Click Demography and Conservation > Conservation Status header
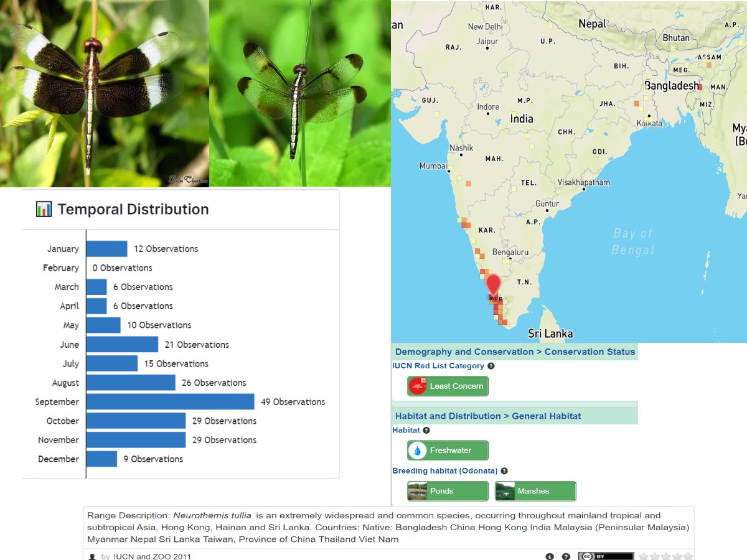The image size is (747, 560). 515,352
